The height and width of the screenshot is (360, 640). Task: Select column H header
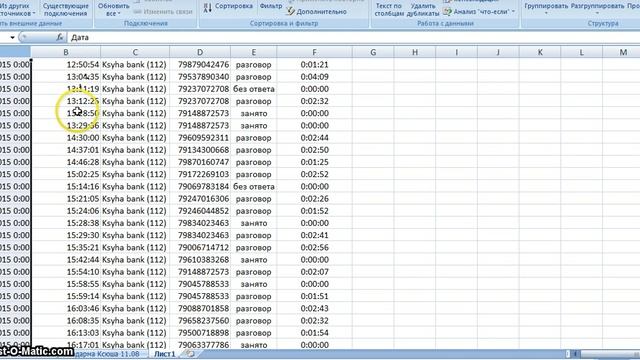[415, 52]
